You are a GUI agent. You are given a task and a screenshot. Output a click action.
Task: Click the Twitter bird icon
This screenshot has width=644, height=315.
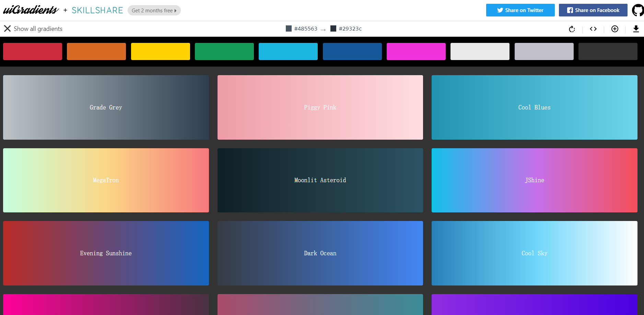[500, 10]
